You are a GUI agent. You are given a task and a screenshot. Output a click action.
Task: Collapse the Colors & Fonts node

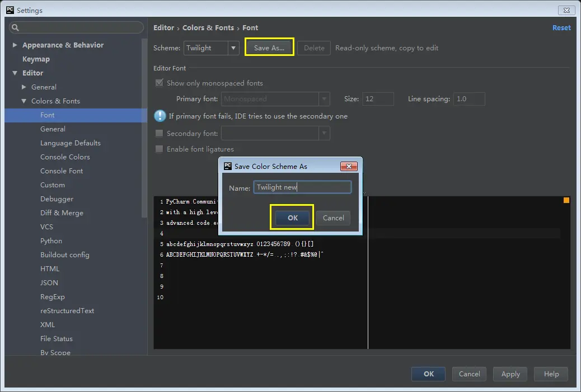tap(24, 101)
